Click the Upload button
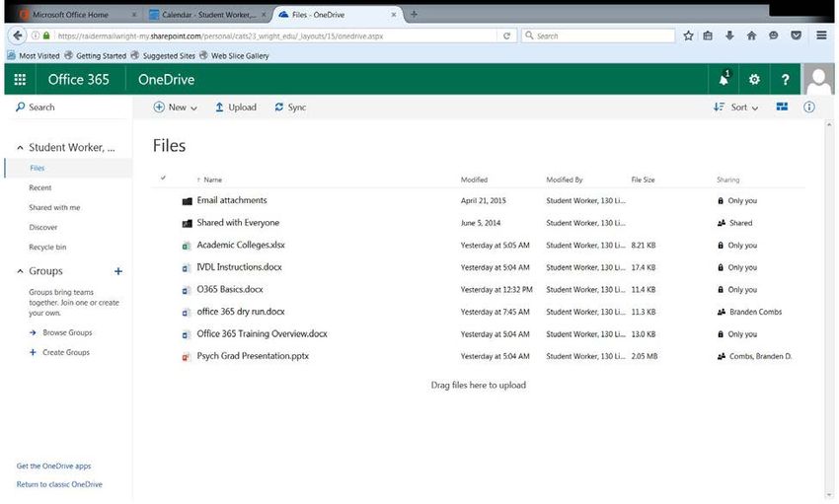839x504 pixels. (236, 108)
